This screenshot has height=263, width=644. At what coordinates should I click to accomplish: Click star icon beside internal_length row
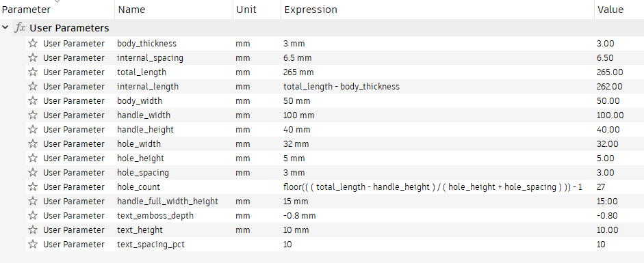(x=33, y=87)
